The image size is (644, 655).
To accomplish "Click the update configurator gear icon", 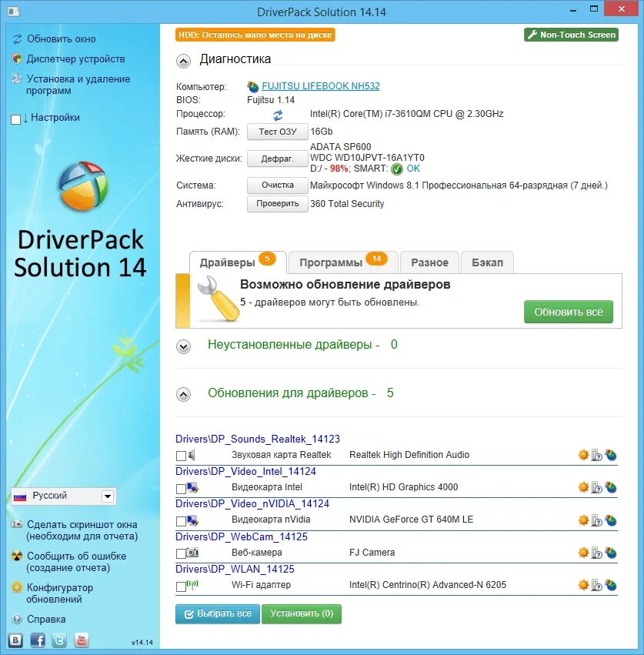I will coord(17,587).
